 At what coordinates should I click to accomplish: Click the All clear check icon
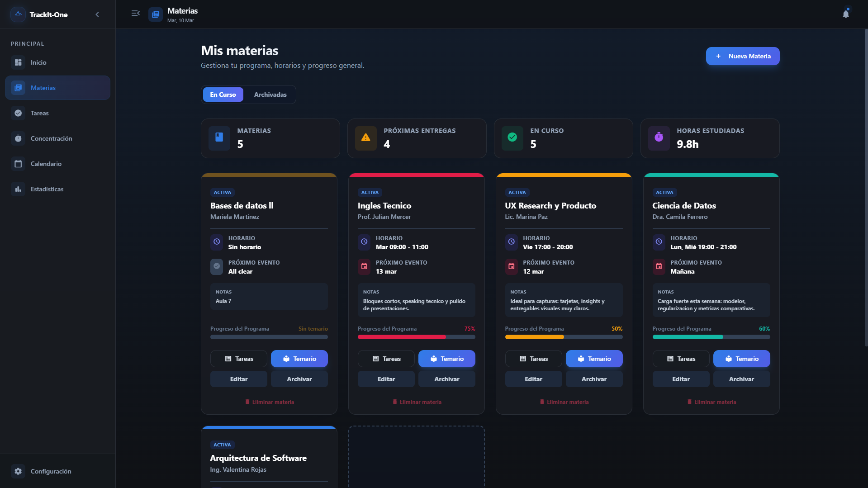[217, 266]
